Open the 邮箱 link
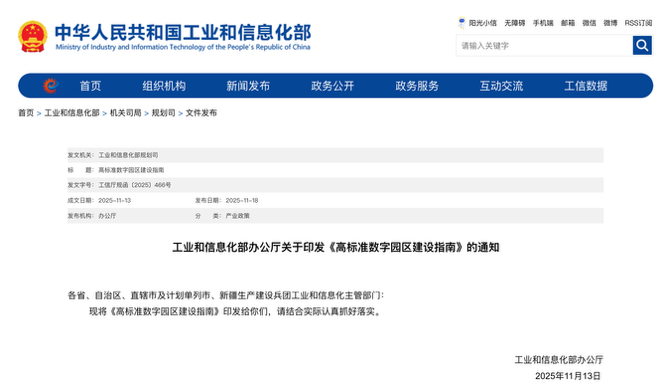Viewport: 663px width, 390px height. [x=568, y=23]
